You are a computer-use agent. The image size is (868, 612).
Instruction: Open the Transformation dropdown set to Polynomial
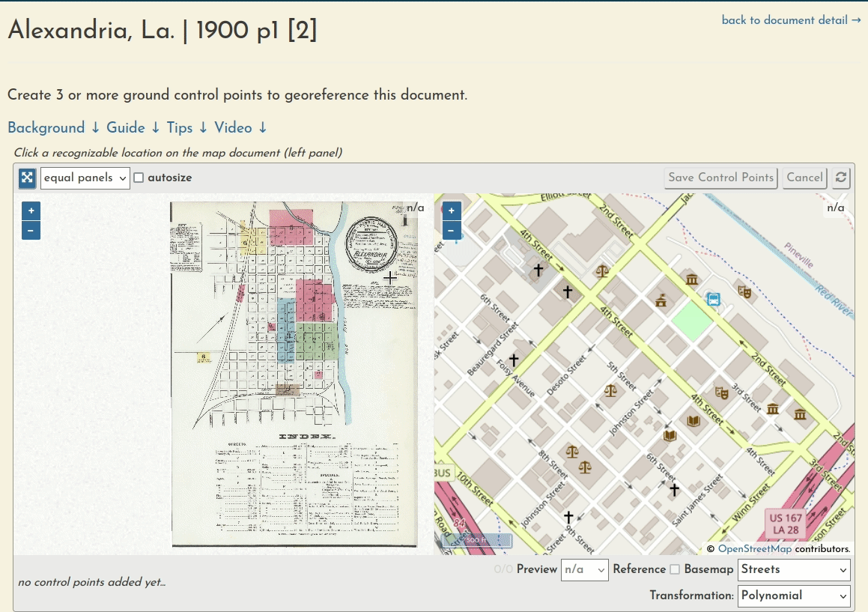coord(793,596)
